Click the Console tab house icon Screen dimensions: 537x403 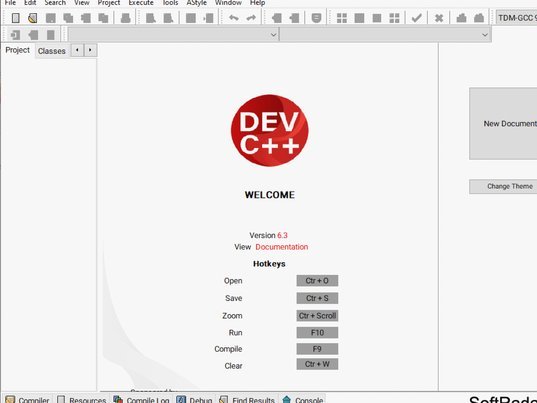tap(287, 399)
